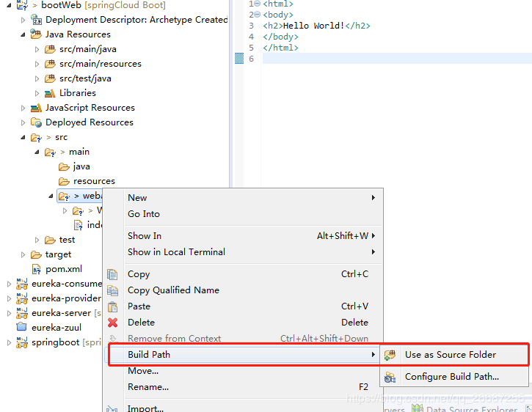Select Show in Local Terminal entry
The height and width of the screenshot is (412, 532).
(176, 252)
